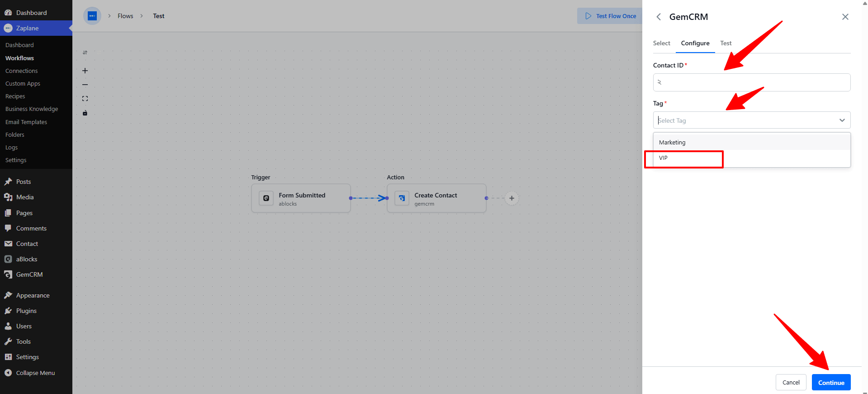Switch to the Select tab
Screen dimensions: 868x394
(661, 43)
